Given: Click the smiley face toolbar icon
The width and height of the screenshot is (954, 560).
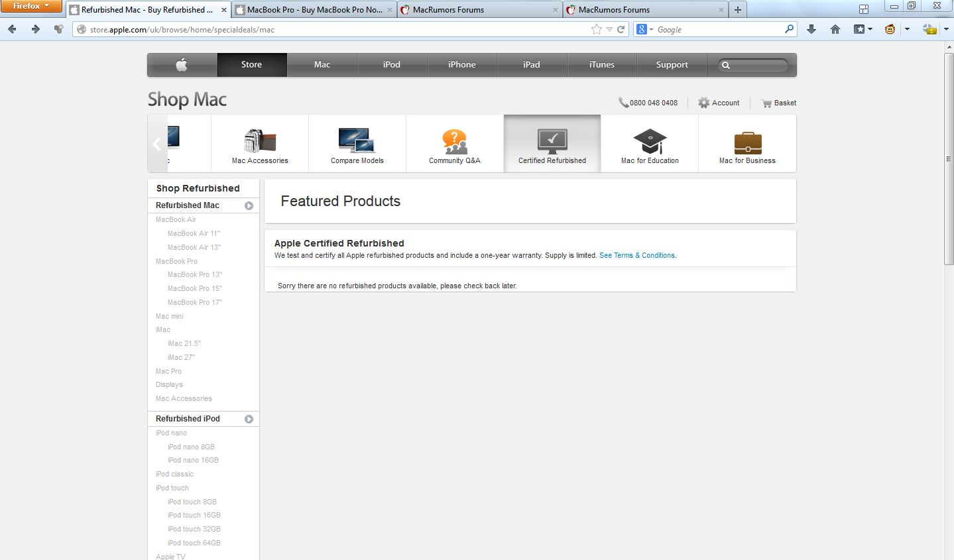Looking at the screenshot, I should [890, 29].
